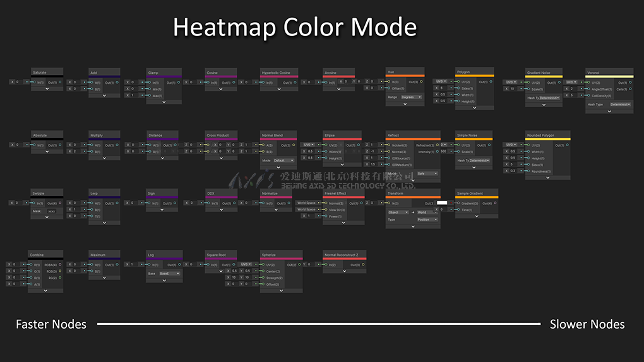
Task: Open the Log node Base dropdown
Action: (x=169, y=274)
